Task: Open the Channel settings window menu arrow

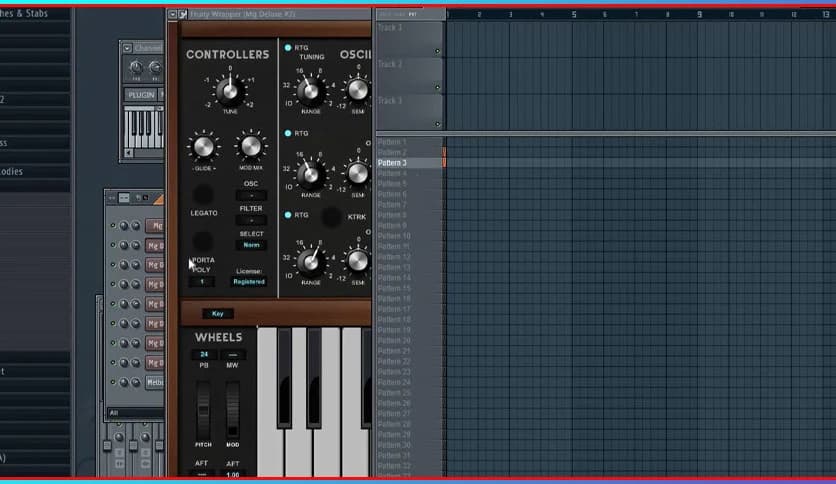Action: click(127, 49)
